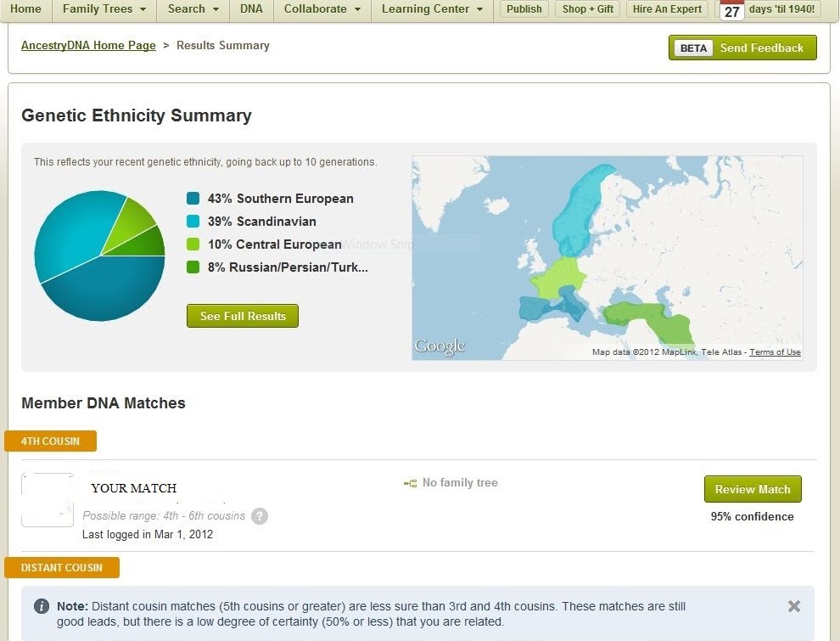Screen dimensions: 840x641
Task: Click the info icon in the note
Action: click(42, 606)
